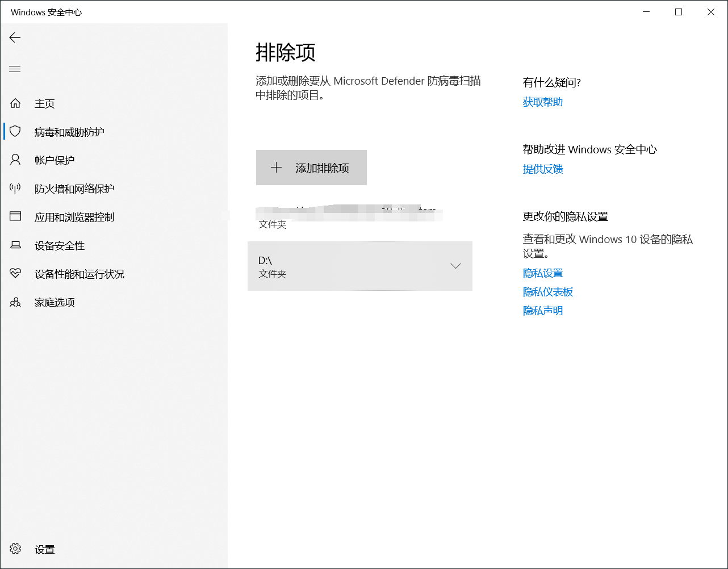Select the blurred folder exclusion entry
Image resolution: width=728 pixels, height=569 pixels.
[360, 217]
